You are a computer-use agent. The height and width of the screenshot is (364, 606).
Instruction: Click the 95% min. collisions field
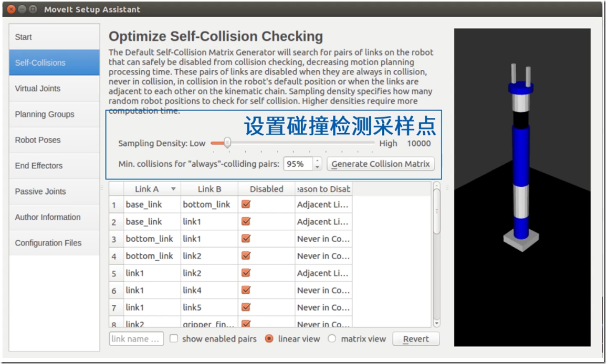[298, 164]
